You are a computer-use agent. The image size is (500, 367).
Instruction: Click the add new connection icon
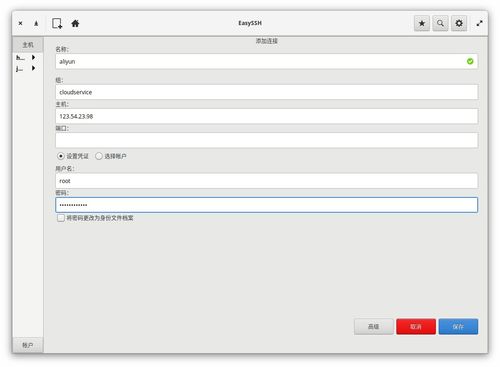(57, 23)
